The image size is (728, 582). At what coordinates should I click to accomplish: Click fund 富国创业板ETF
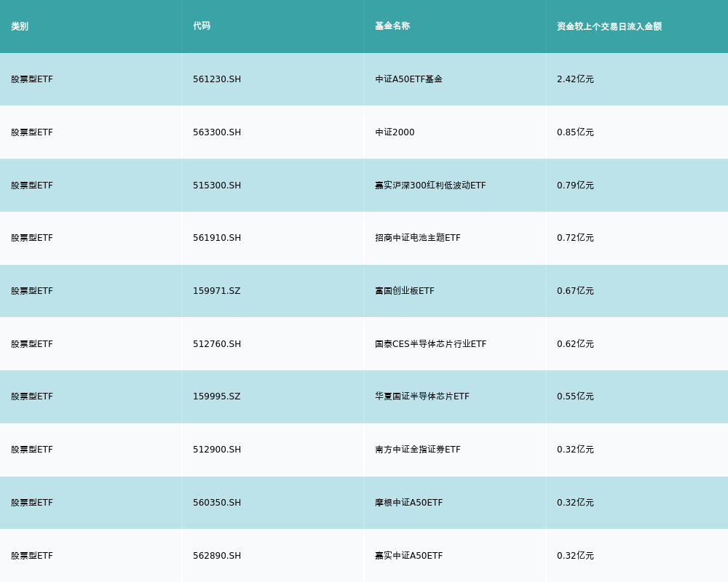click(x=405, y=291)
